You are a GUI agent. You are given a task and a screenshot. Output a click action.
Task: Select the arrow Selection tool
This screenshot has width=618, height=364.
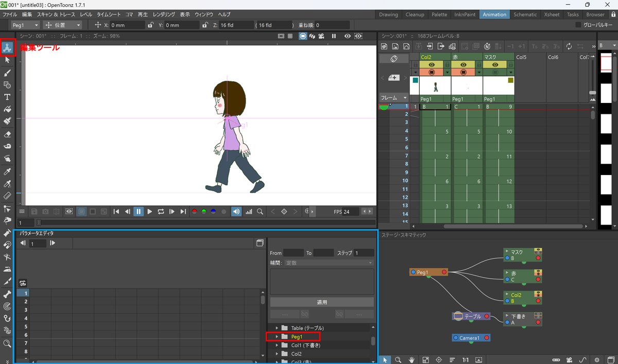(x=7, y=60)
